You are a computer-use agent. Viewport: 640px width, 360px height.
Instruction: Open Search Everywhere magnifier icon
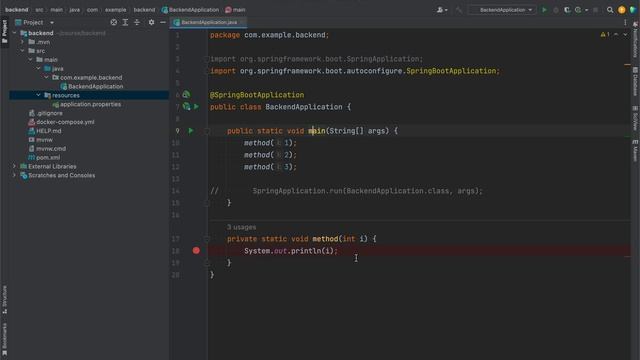(610, 10)
